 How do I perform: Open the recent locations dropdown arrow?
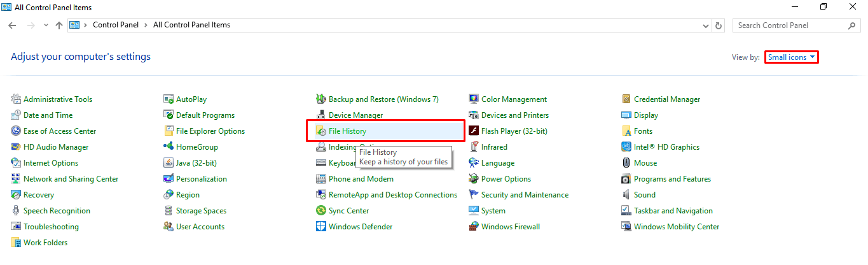(46, 25)
